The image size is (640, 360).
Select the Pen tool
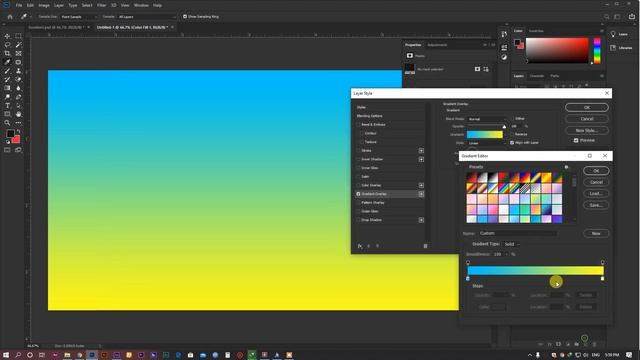pos(18,97)
